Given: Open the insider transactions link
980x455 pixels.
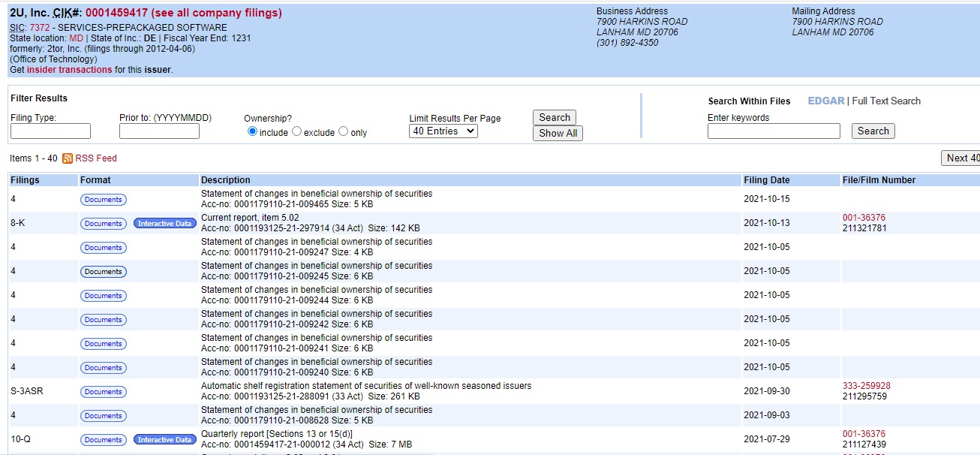Looking at the screenshot, I should pos(69,70).
